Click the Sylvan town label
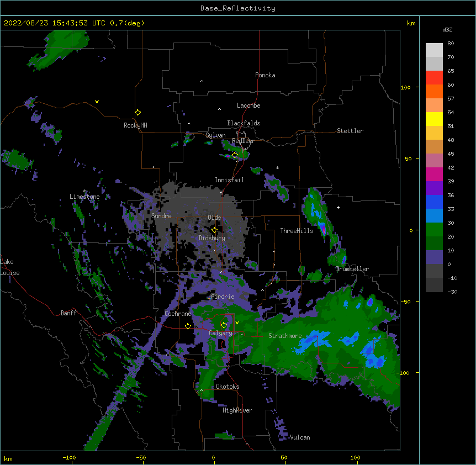Viewport: 476px width, 465px height. (x=215, y=135)
